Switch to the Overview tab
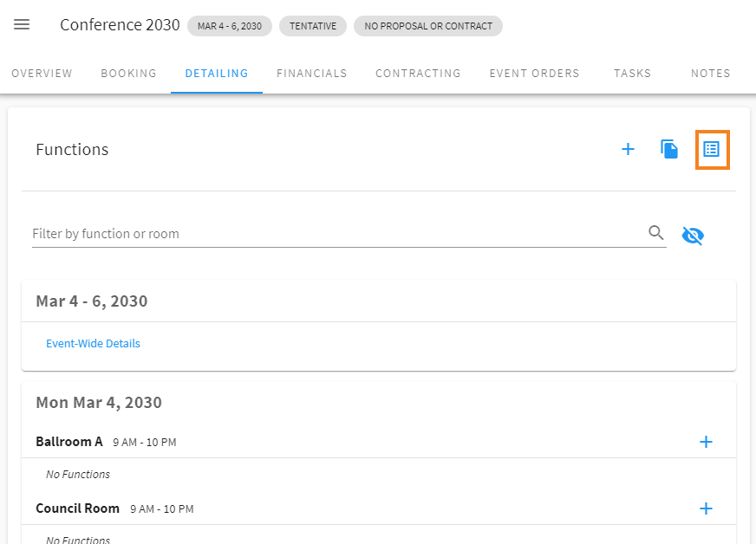The width and height of the screenshot is (756, 544). tap(42, 74)
